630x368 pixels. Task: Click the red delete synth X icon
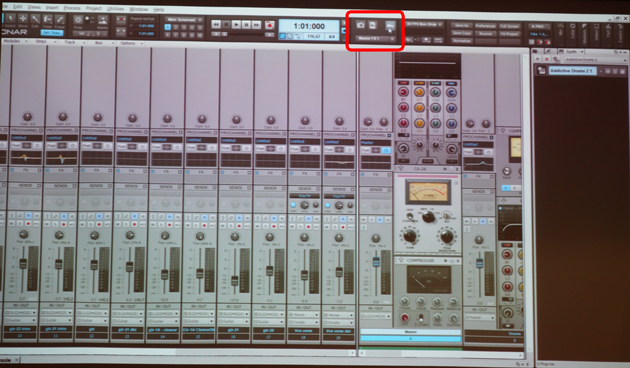point(547,59)
